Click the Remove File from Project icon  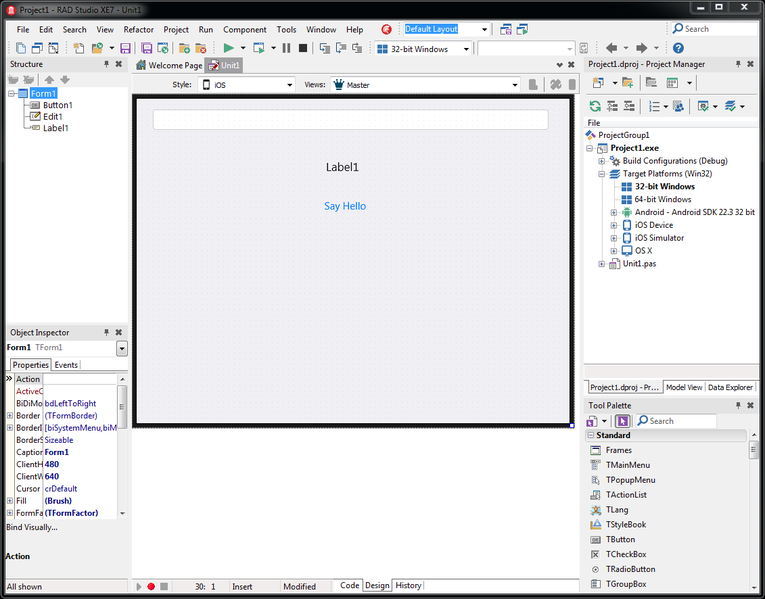tap(201, 48)
